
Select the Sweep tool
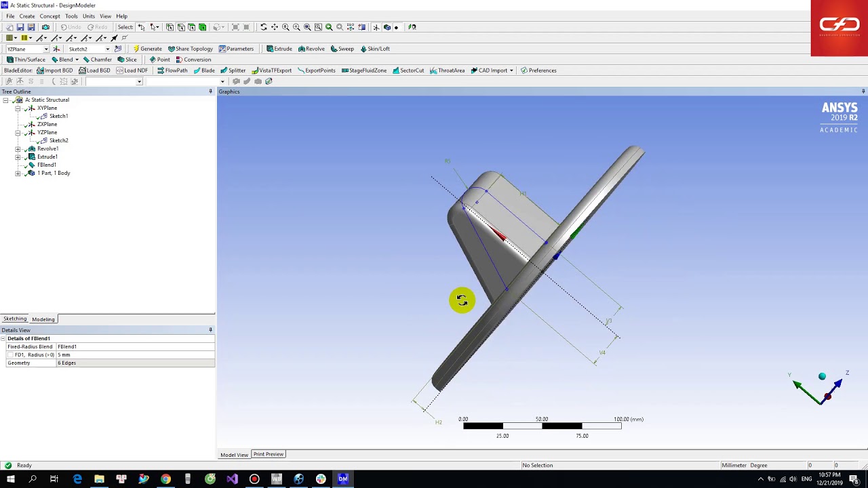(342, 49)
